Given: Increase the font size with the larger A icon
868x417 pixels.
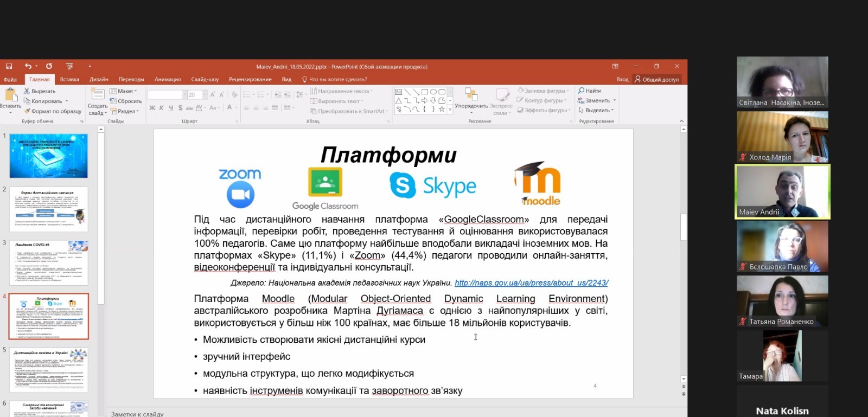Looking at the screenshot, I should tap(213, 94).
